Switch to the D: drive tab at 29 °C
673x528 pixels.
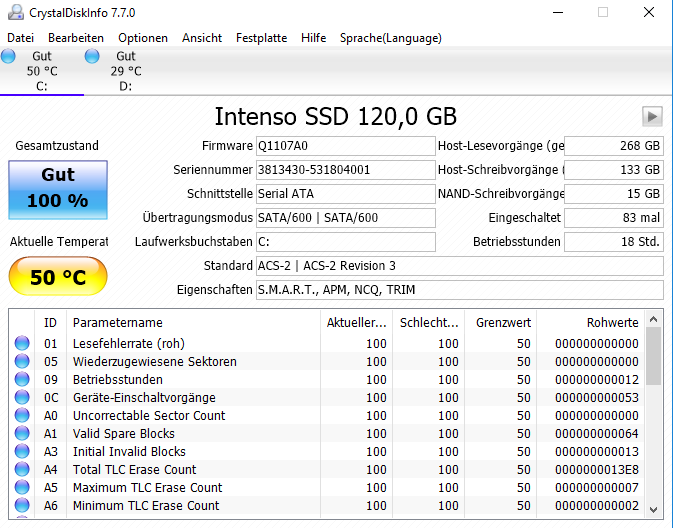(126, 71)
